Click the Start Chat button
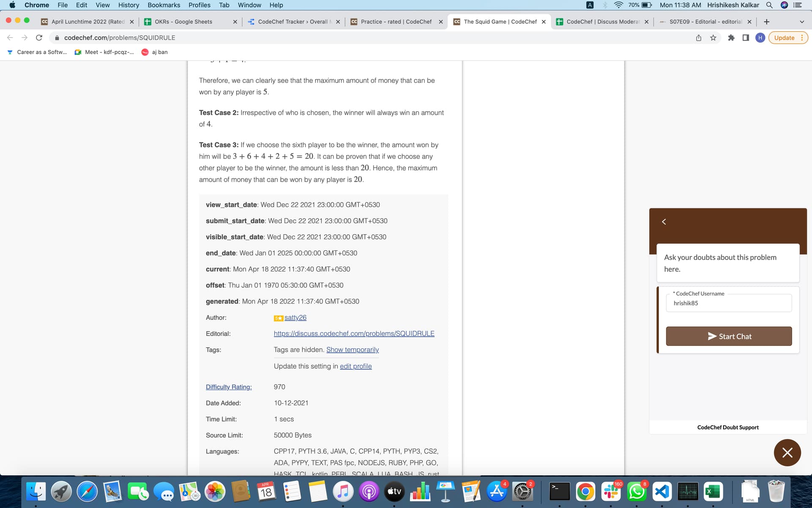Screen dimensions: 812x508 pyautogui.click(x=729, y=336)
